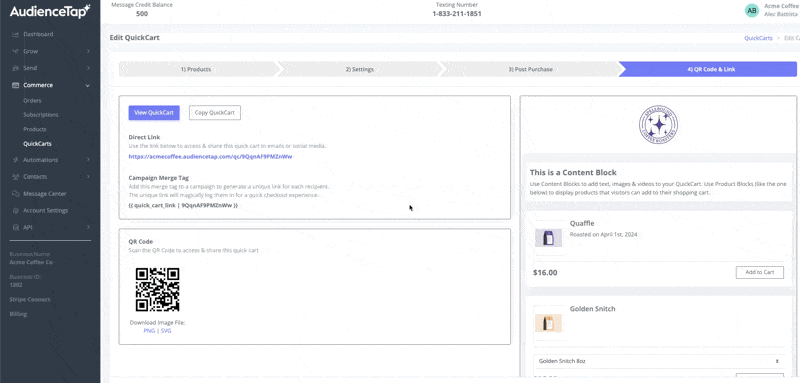Click the Commerce sidebar icon

point(15,85)
